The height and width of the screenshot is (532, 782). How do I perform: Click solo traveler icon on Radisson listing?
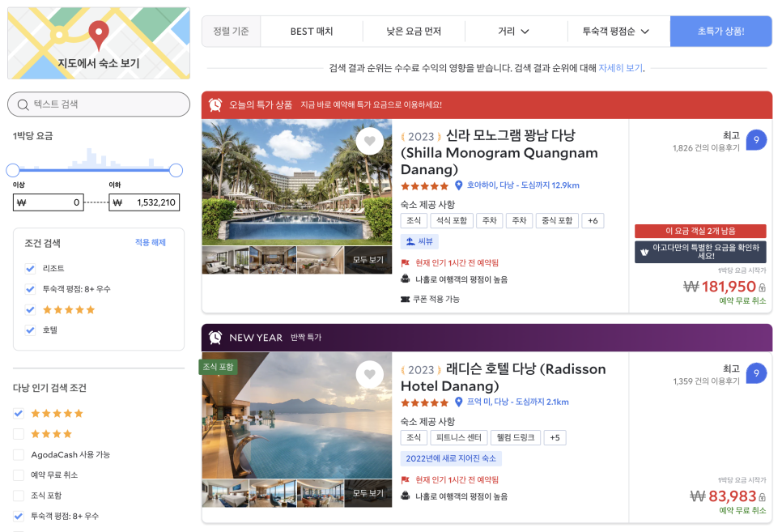[x=405, y=496]
